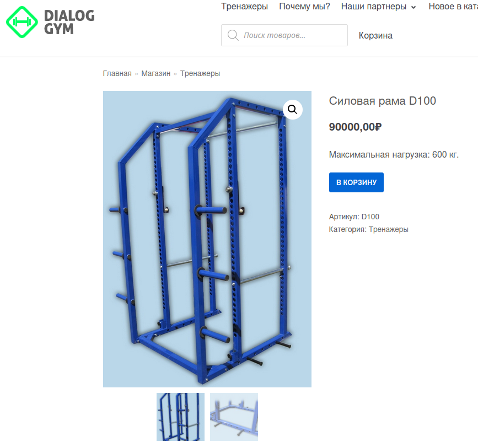Go to Главная breadcrumb link
Screen dimensions: 478x448
[117, 73]
